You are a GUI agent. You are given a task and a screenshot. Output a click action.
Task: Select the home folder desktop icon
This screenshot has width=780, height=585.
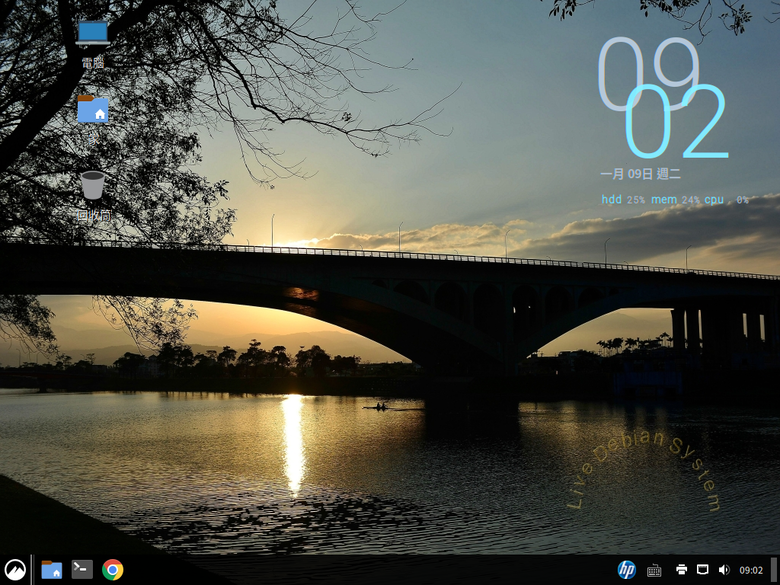[93, 110]
